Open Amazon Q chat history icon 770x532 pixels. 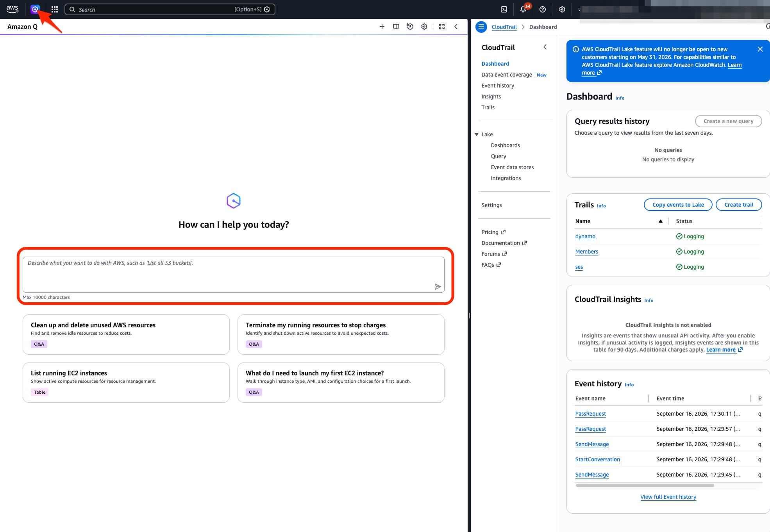coord(410,27)
